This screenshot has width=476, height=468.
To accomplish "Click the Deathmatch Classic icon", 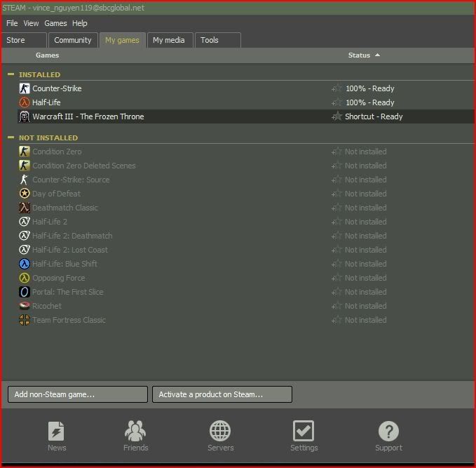I will (x=25, y=208).
